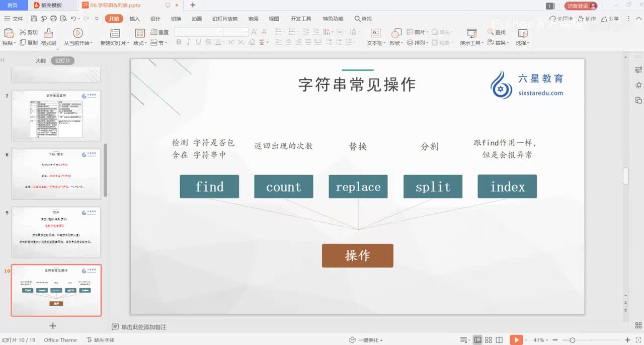Open a new document tab with plus

pyautogui.click(x=193, y=6)
